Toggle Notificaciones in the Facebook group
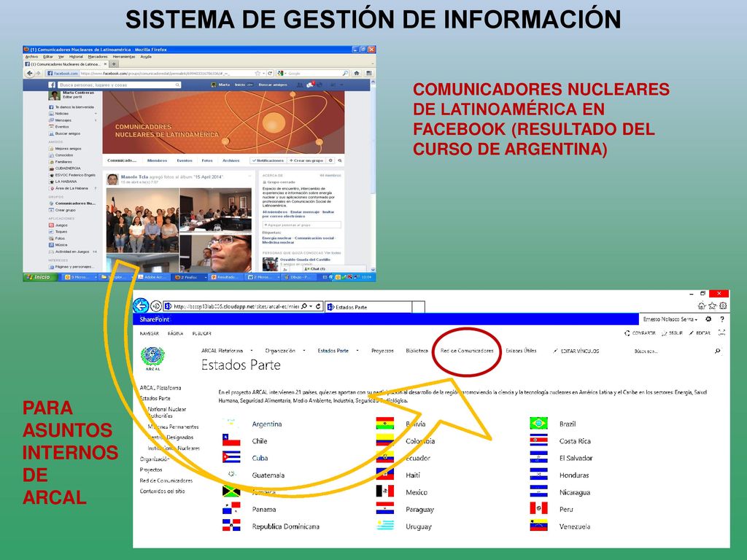The width and height of the screenshot is (747, 560). pos(268,160)
